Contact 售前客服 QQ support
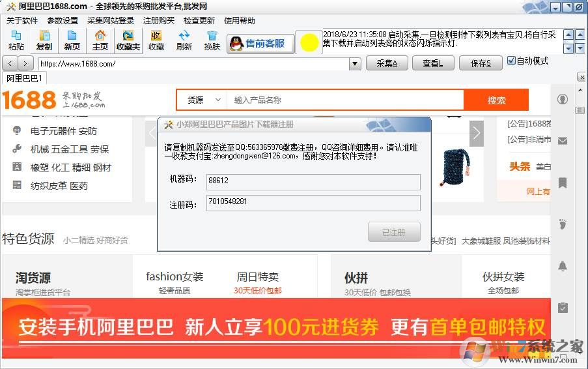The image size is (588, 369). [x=260, y=44]
